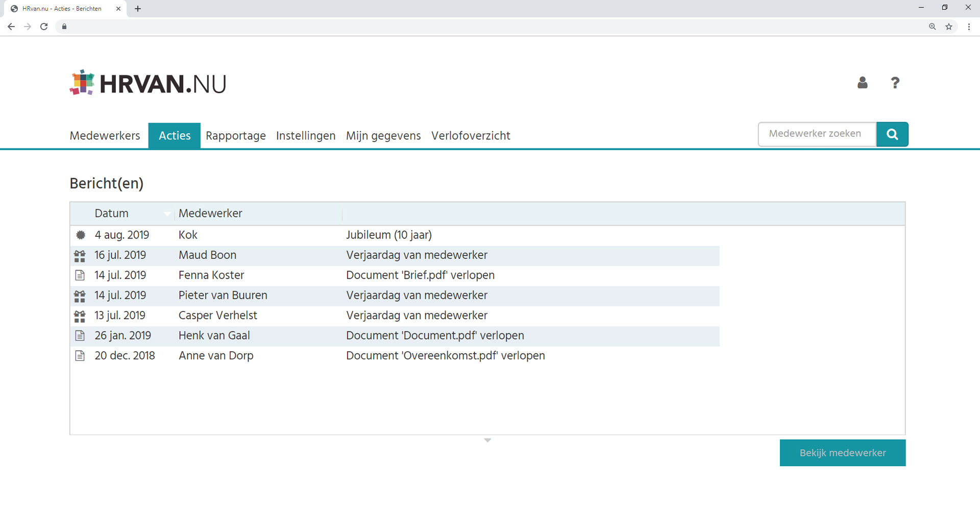Select the Acties tab

click(175, 136)
